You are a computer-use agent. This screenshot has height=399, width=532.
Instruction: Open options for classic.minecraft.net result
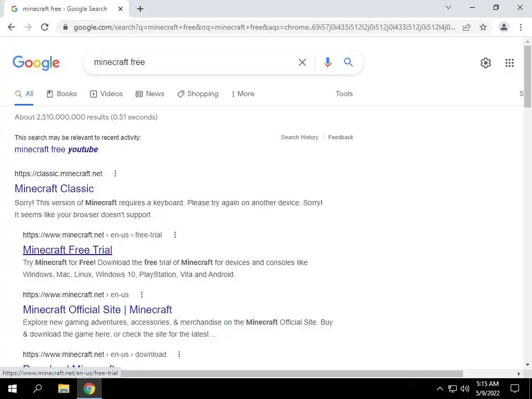coord(115,174)
